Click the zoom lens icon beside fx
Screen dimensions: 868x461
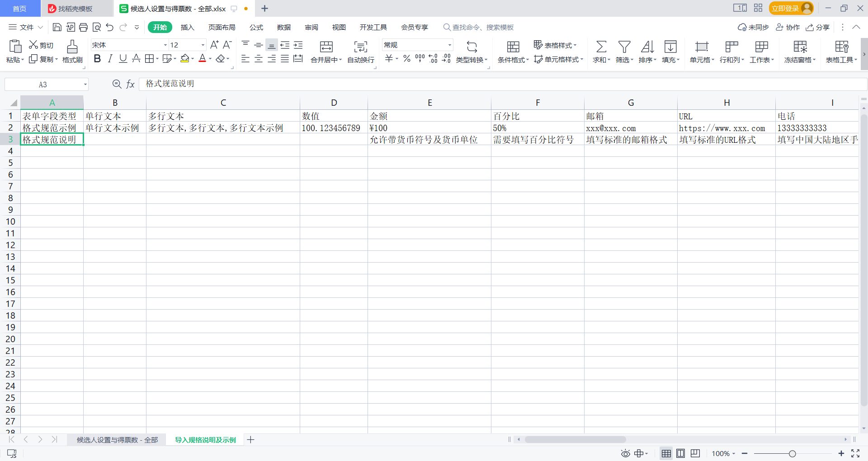tap(117, 84)
